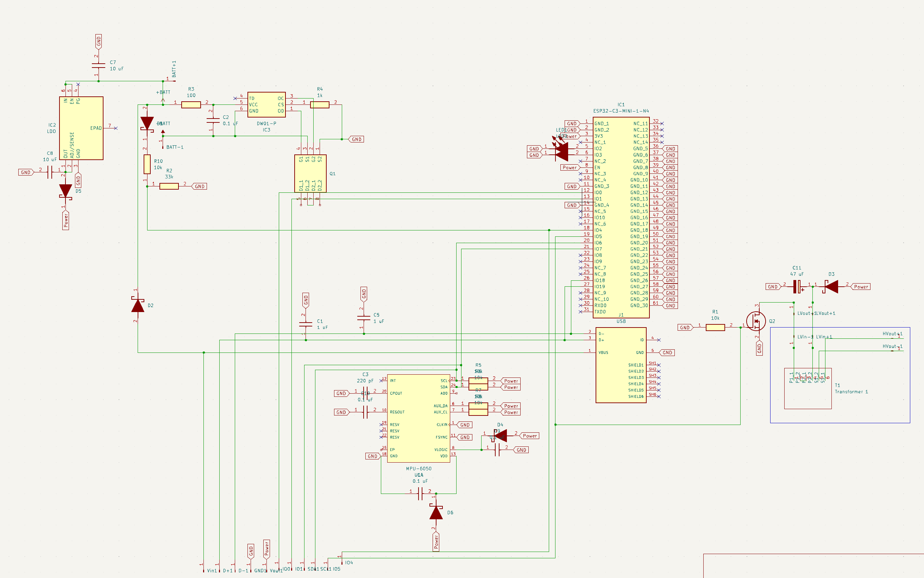Select the LDO regulator symbol IC2
This screenshot has height=578, width=924.
pos(81,128)
